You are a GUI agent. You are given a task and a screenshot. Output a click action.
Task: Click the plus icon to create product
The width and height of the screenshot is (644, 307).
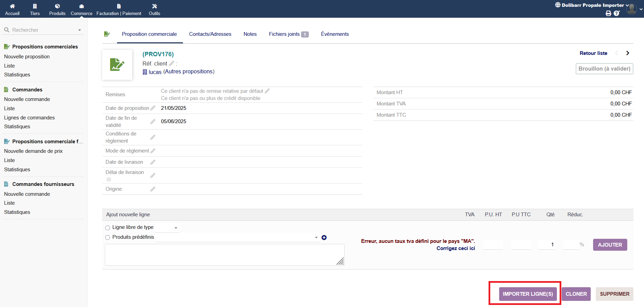tap(324, 237)
